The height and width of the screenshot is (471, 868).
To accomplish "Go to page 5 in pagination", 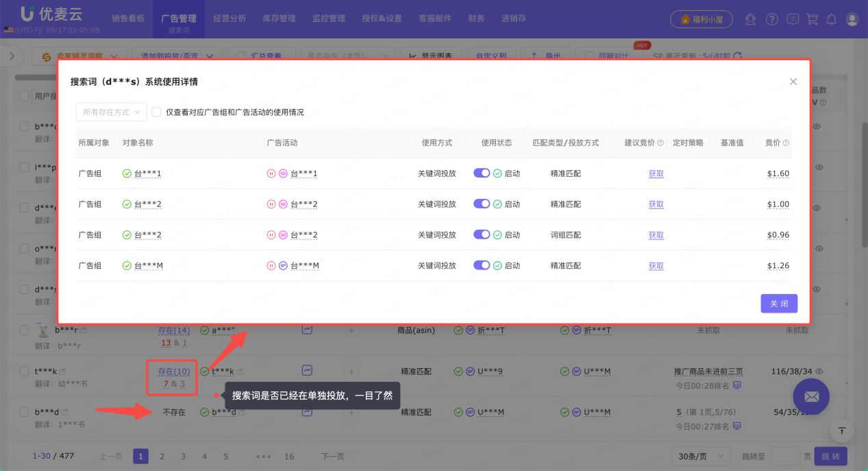I will click(225, 455).
